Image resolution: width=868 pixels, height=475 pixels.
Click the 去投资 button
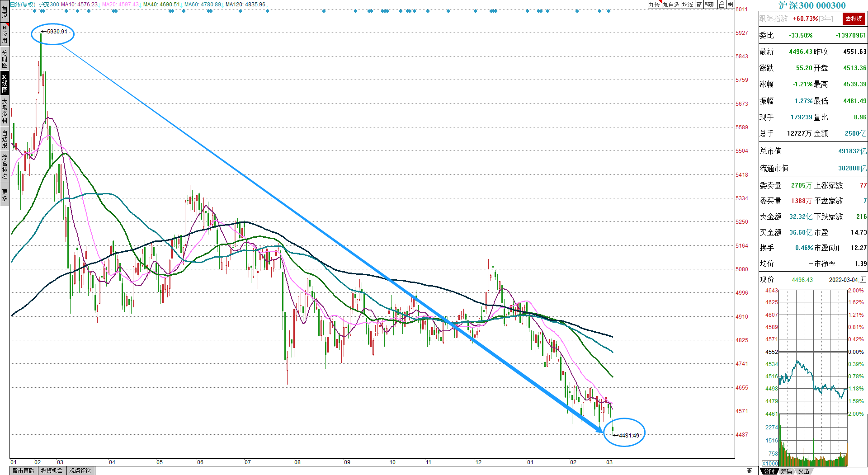pyautogui.click(x=854, y=19)
